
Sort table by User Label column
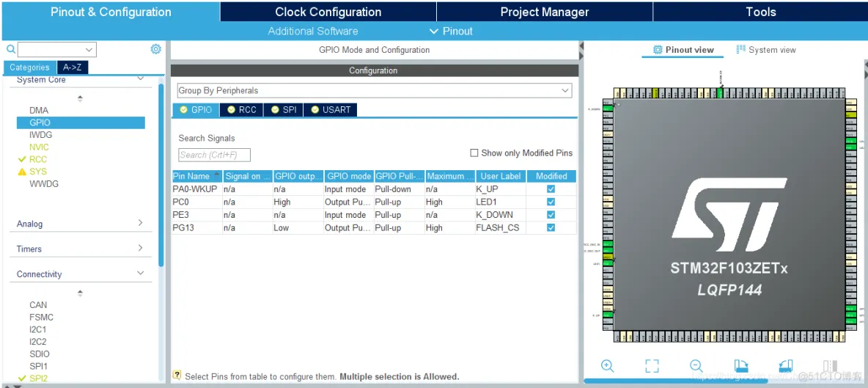[x=501, y=176]
